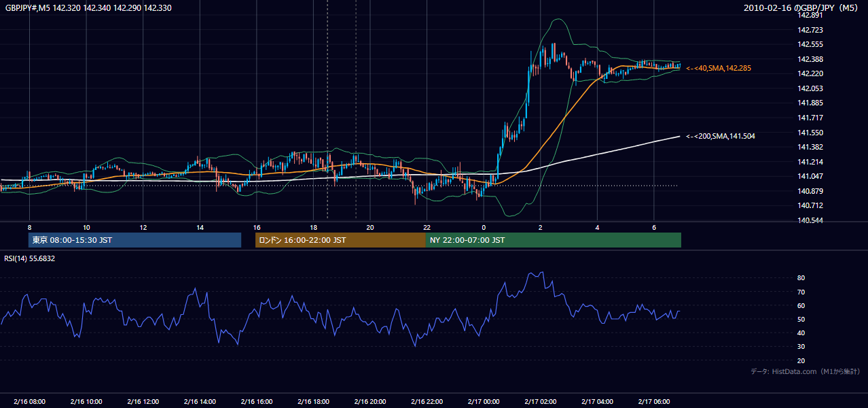Click price level 141.214 on the axis
The image size is (868, 408).
pos(810,162)
